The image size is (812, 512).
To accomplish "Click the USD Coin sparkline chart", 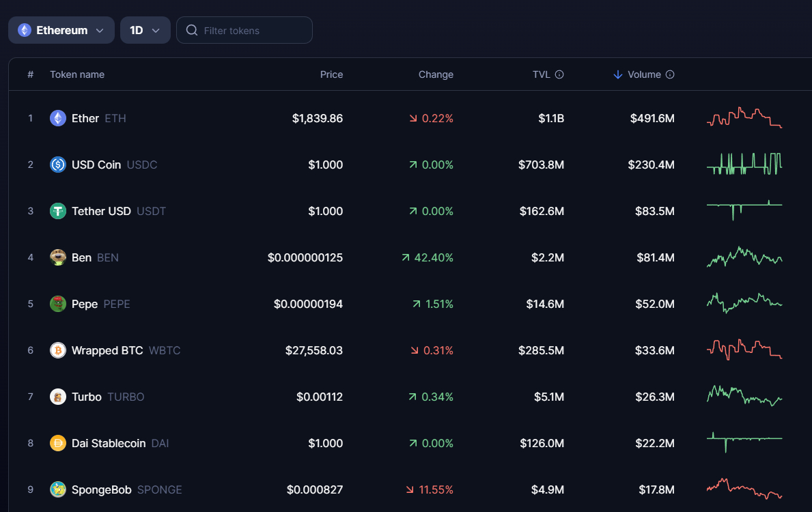I will point(744,164).
